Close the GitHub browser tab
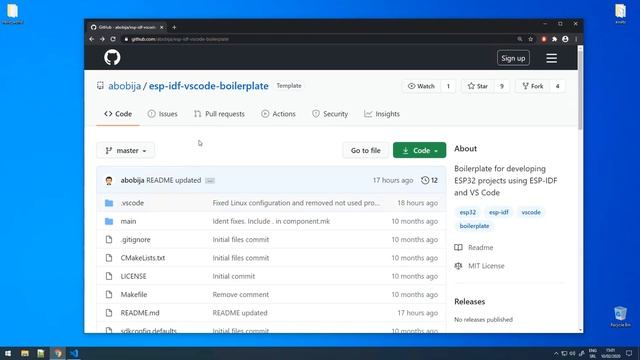This screenshot has width=640, height=360. (x=162, y=27)
